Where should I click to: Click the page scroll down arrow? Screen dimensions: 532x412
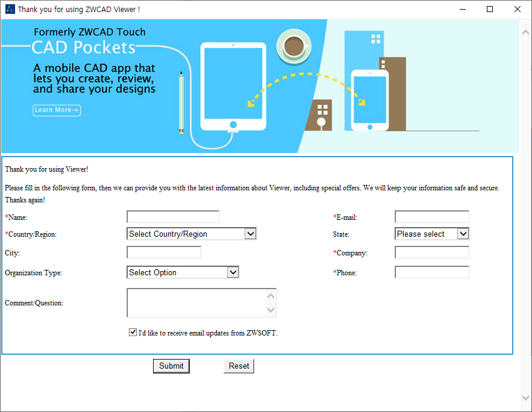pyautogui.click(x=525, y=398)
